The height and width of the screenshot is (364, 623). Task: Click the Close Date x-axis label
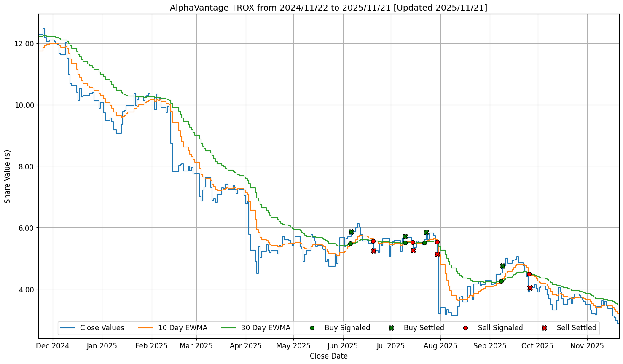pos(328,356)
